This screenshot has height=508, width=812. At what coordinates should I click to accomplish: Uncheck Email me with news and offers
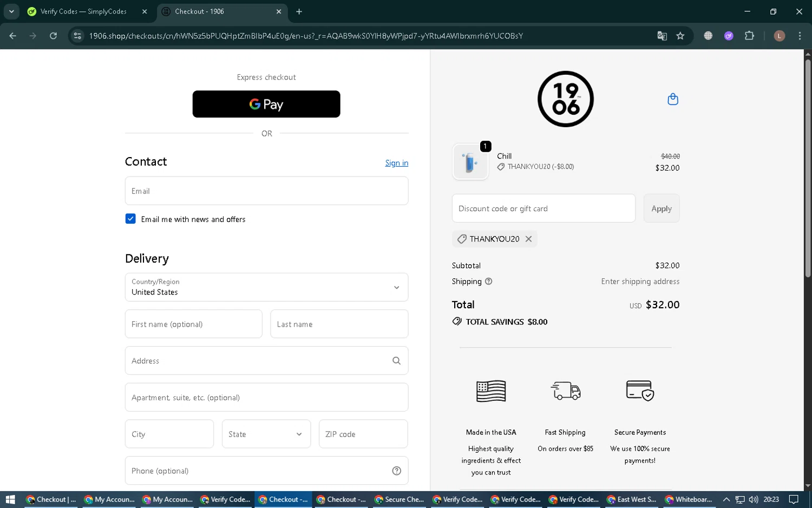(x=130, y=219)
